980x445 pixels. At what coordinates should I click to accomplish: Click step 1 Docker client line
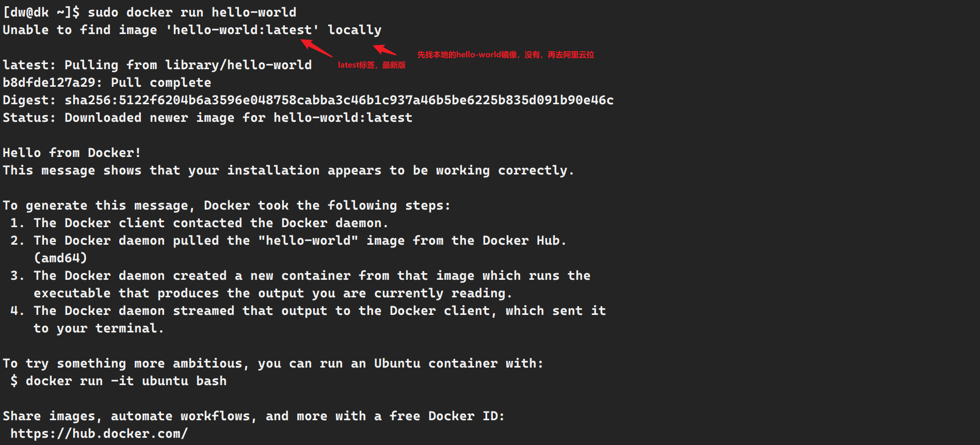[x=199, y=223]
